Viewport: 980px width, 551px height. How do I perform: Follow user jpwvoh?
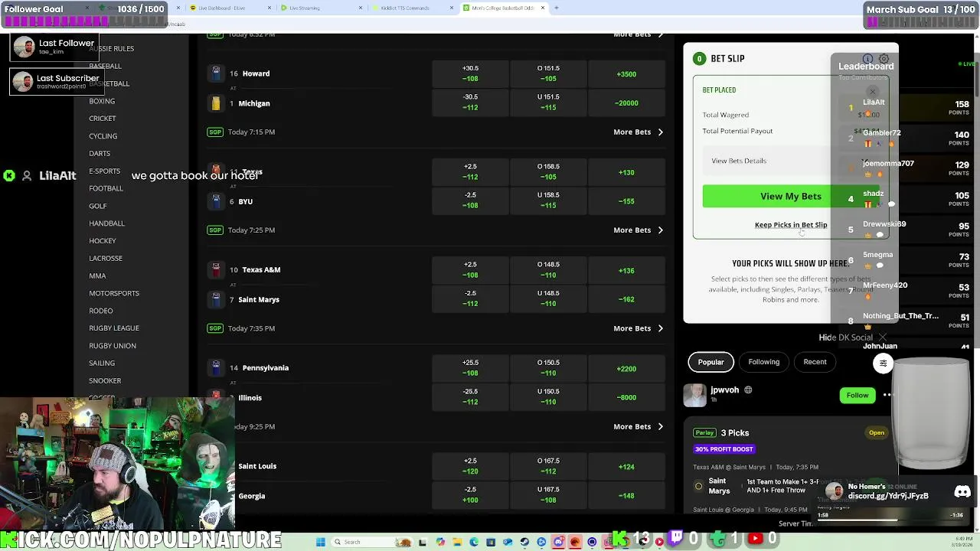[857, 396]
